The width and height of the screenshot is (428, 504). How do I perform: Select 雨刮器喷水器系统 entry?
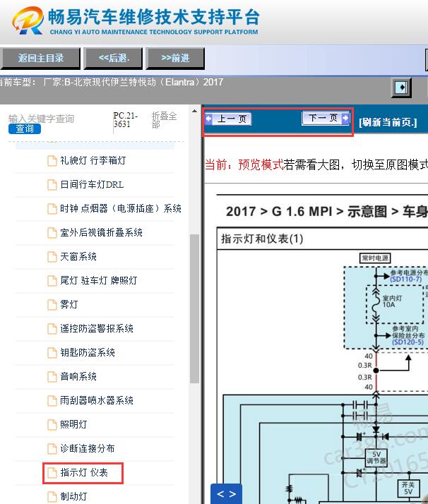point(97,400)
